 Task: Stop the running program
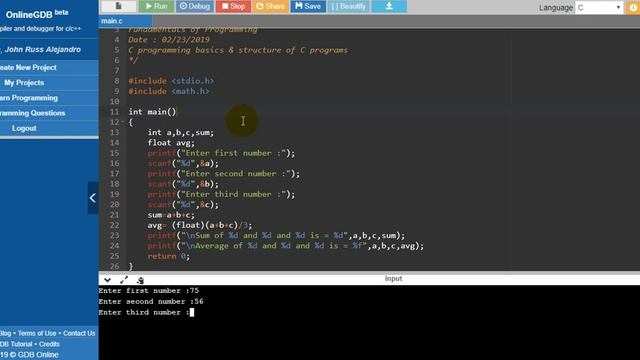(x=233, y=6)
